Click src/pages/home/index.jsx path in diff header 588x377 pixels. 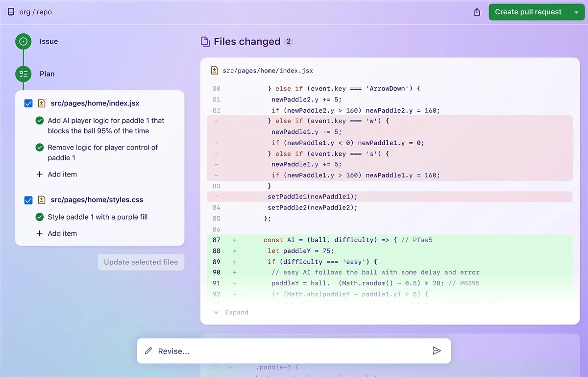pyautogui.click(x=268, y=71)
